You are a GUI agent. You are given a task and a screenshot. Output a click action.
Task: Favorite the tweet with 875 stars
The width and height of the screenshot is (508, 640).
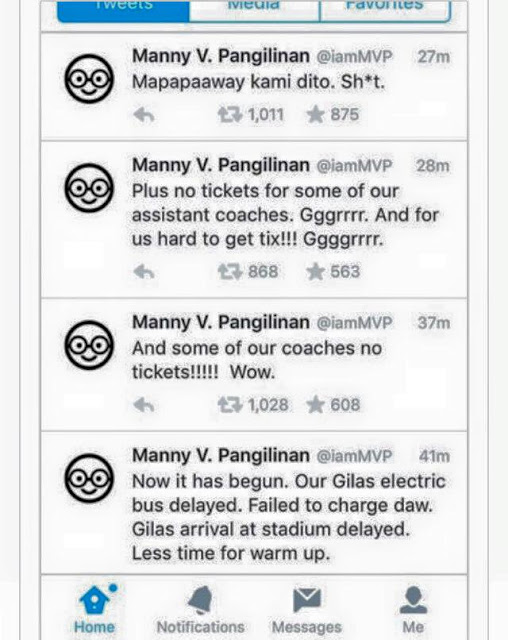(x=315, y=115)
